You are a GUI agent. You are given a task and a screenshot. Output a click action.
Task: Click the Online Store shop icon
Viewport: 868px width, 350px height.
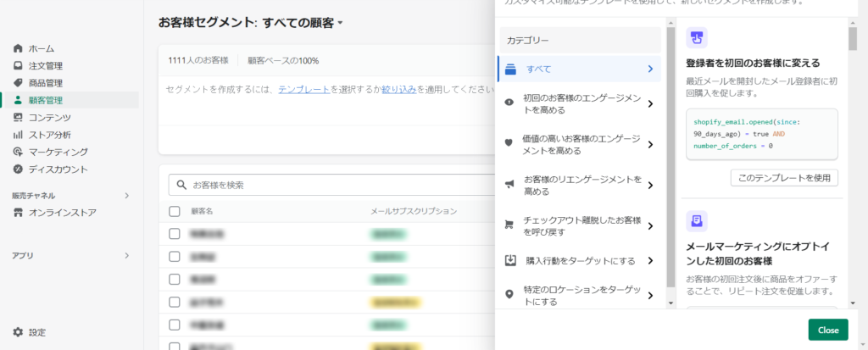coord(18,213)
